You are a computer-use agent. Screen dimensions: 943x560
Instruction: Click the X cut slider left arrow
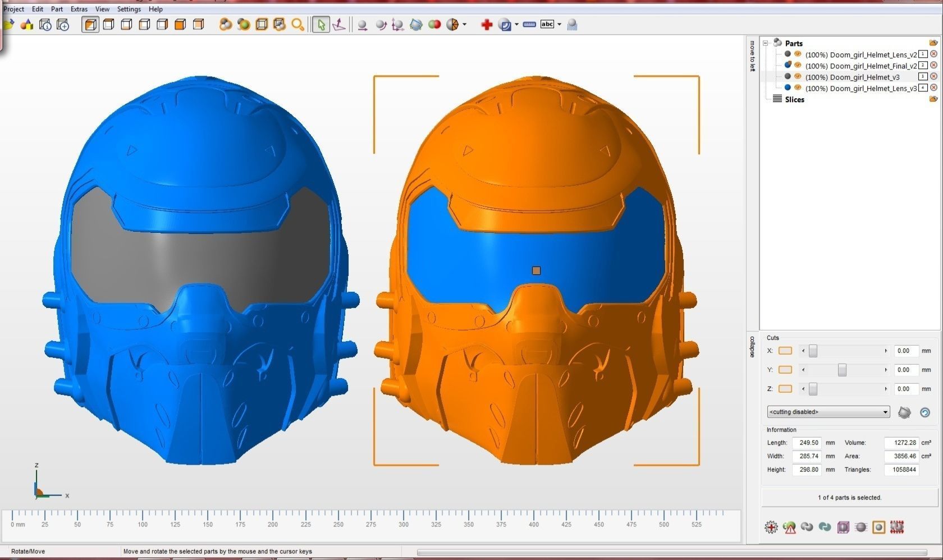803,351
